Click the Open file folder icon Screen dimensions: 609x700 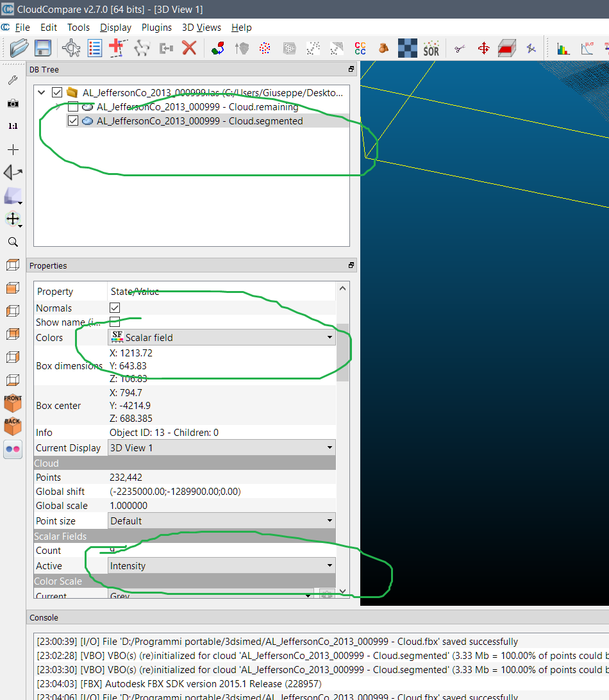point(19,48)
